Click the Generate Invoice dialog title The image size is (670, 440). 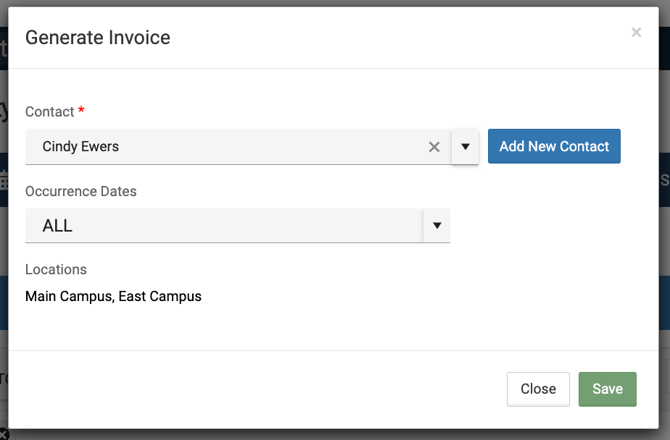tap(97, 38)
